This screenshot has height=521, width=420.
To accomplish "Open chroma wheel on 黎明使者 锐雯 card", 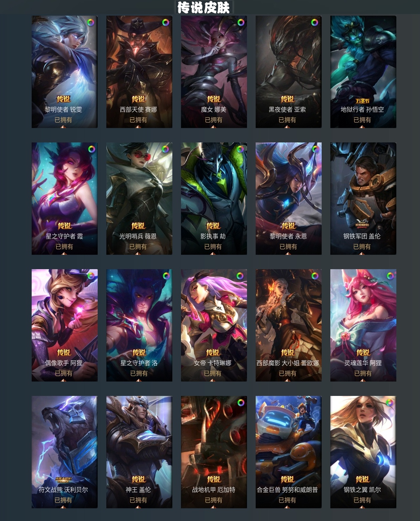I will click(91, 23).
